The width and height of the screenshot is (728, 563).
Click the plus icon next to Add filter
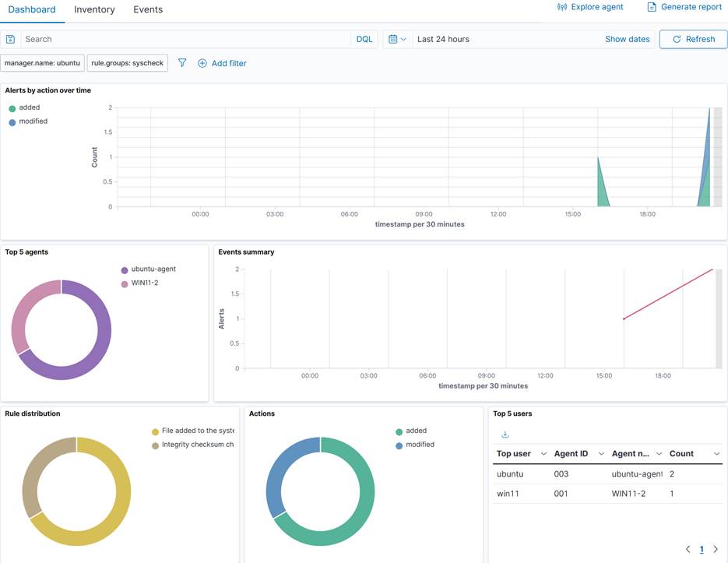click(x=202, y=63)
